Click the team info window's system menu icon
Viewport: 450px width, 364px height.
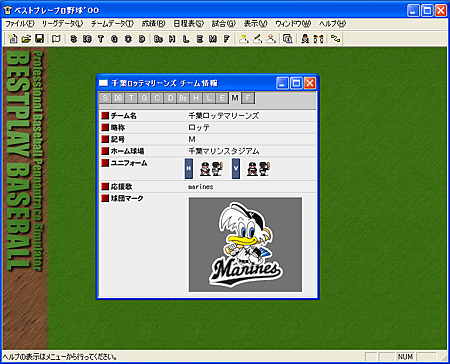[x=104, y=83]
